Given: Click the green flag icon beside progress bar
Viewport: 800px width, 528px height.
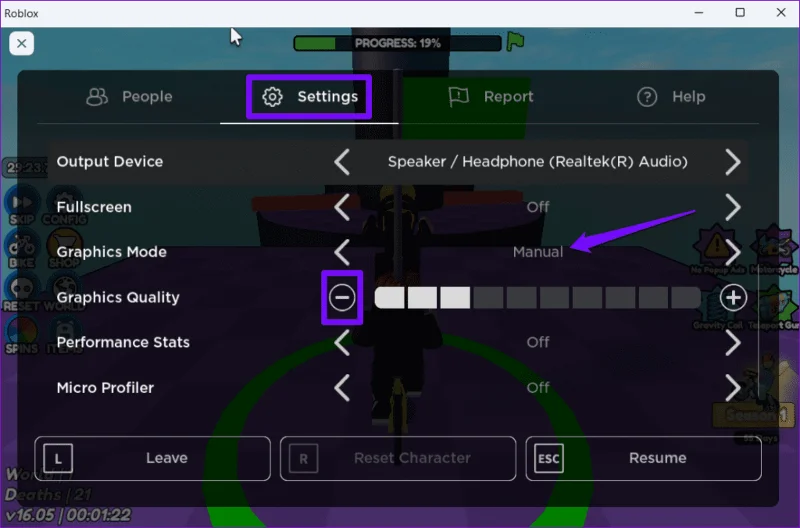Looking at the screenshot, I should click(x=515, y=42).
